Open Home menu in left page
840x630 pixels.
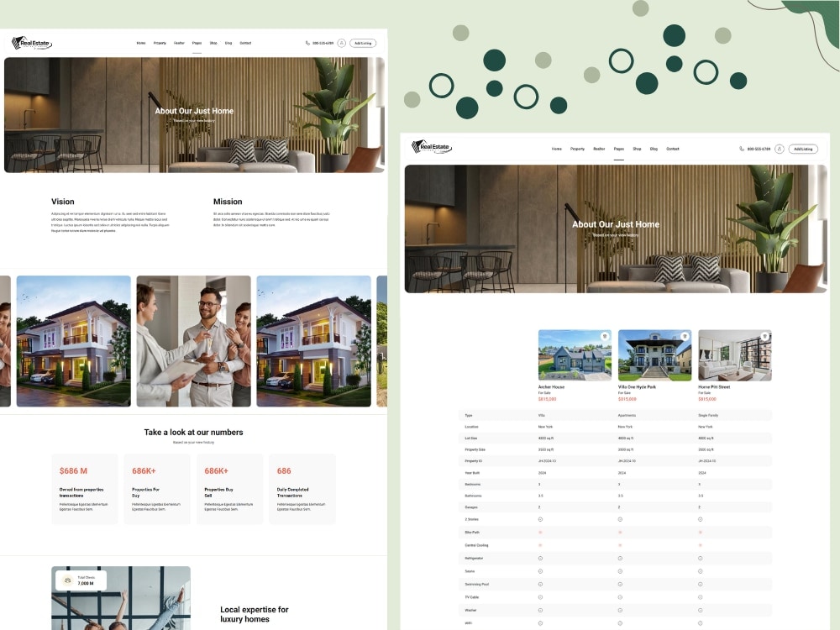141,43
